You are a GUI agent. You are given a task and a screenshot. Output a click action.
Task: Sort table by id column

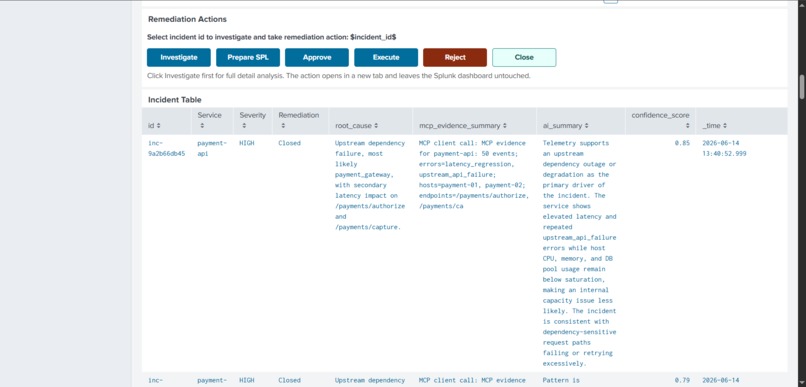point(154,125)
